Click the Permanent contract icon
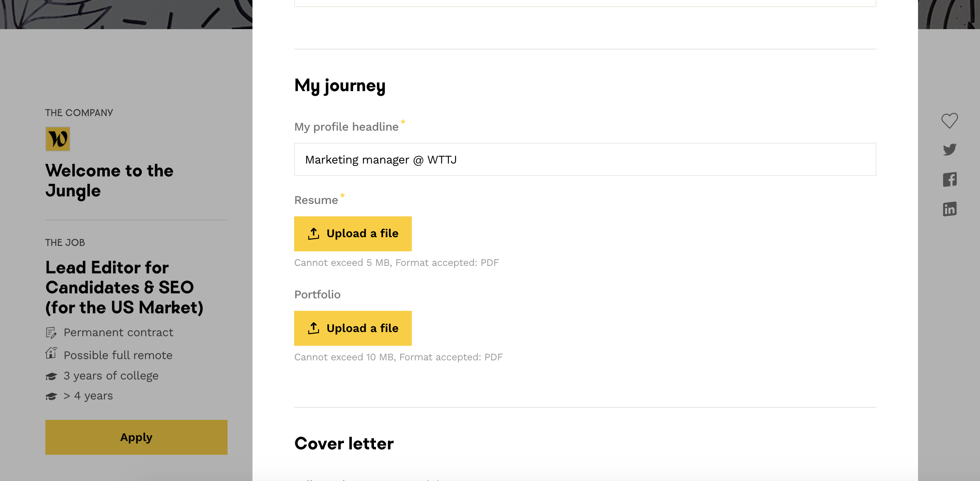This screenshot has height=481, width=980. tap(51, 332)
